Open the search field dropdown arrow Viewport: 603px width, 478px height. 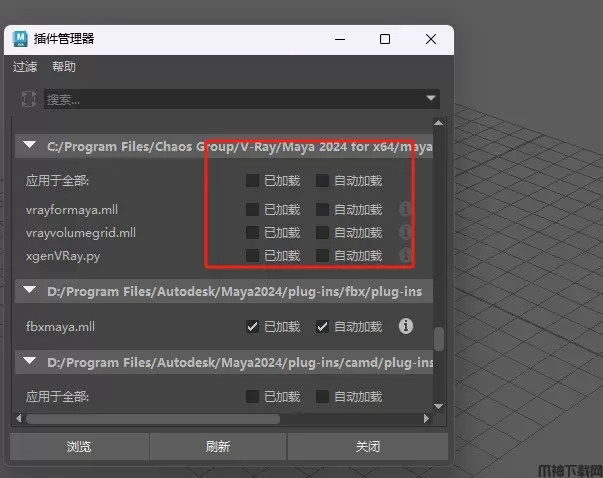click(x=431, y=98)
